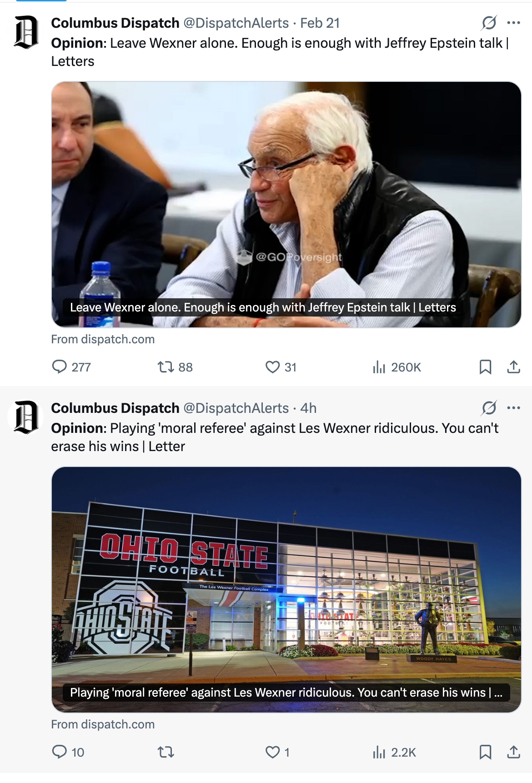Bookmark the 4h 'moral referee' post
The height and width of the screenshot is (783, 532).
point(485,752)
